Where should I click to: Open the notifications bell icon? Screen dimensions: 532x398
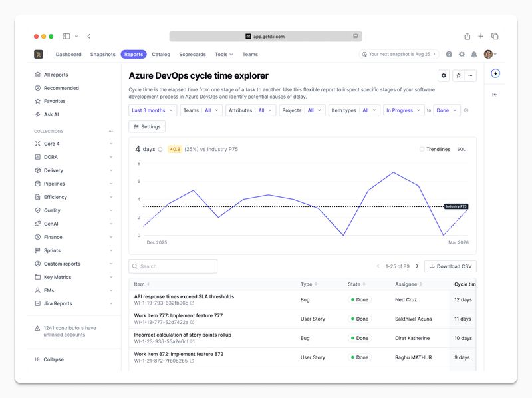[474, 55]
